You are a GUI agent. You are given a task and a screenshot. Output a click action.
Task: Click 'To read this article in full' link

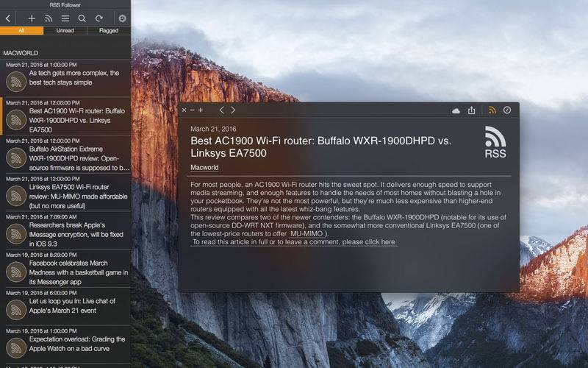[x=294, y=242]
